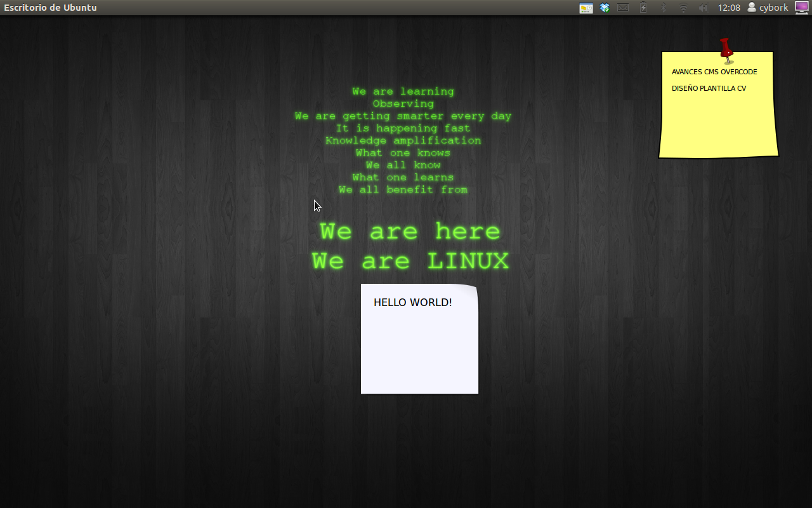
Task: Open the workspace switcher applet icon
Action: click(x=586, y=8)
